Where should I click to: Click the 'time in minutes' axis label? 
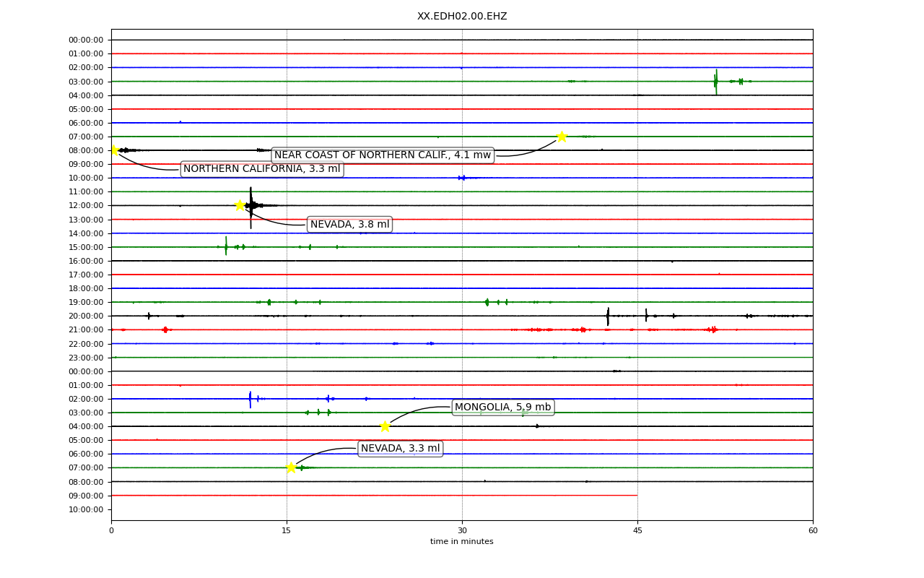462,542
